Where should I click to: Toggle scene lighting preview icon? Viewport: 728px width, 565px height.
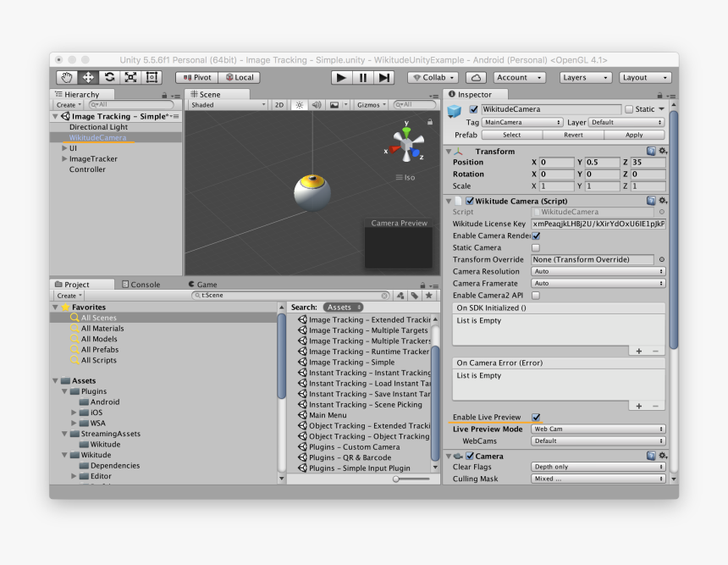300,103
